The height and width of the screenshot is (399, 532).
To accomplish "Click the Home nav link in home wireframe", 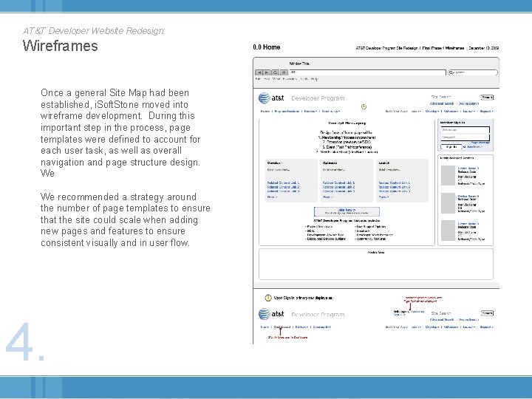I will pos(265,112).
